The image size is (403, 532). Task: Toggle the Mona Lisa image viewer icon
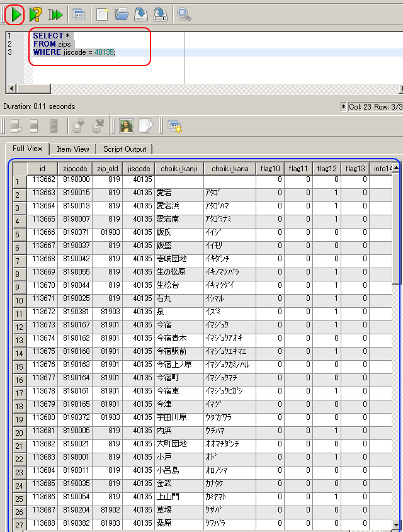pyautogui.click(x=127, y=126)
